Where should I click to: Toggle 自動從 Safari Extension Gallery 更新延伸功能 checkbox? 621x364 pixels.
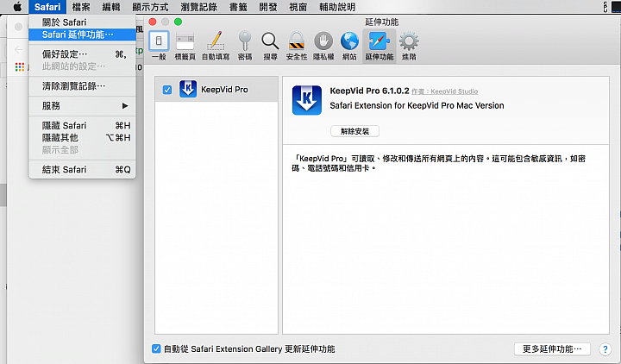[x=156, y=348]
